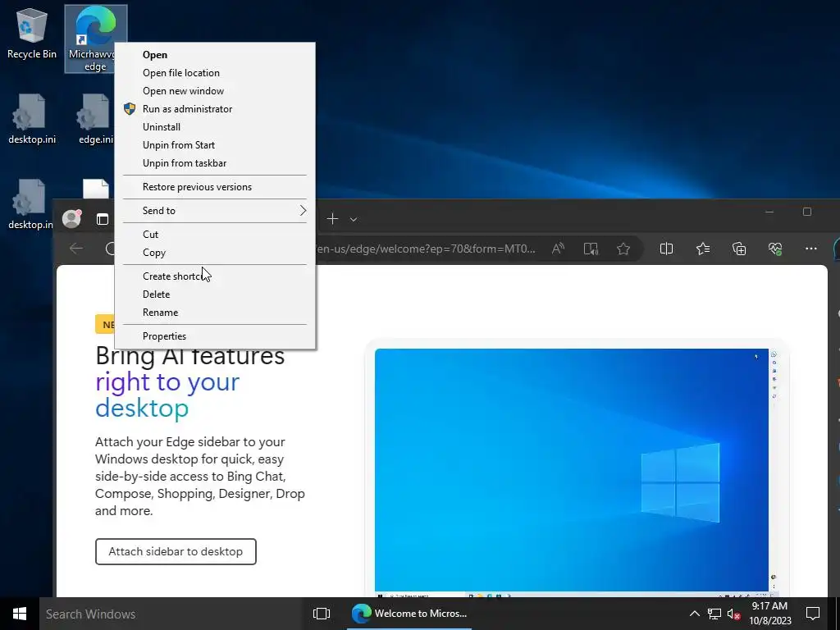The width and height of the screenshot is (840, 630).
Task: Open the Favorites list icon in toolbar
Action: (x=703, y=249)
